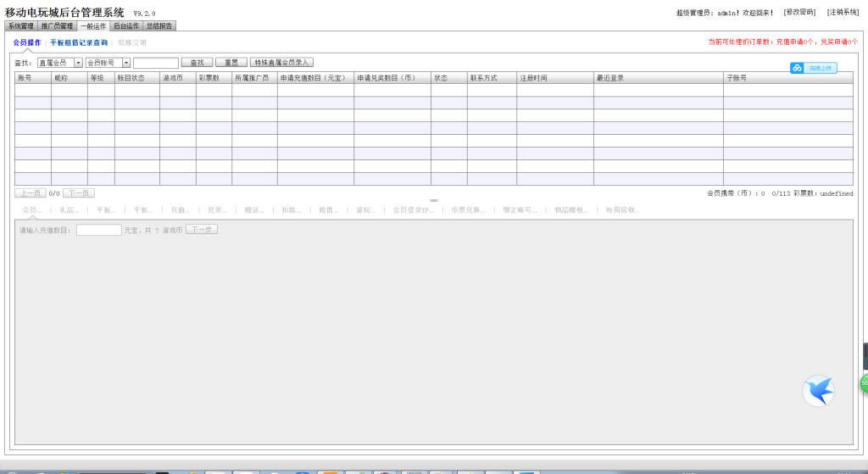Click the green circle at right edge

pyautogui.click(x=864, y=383)
